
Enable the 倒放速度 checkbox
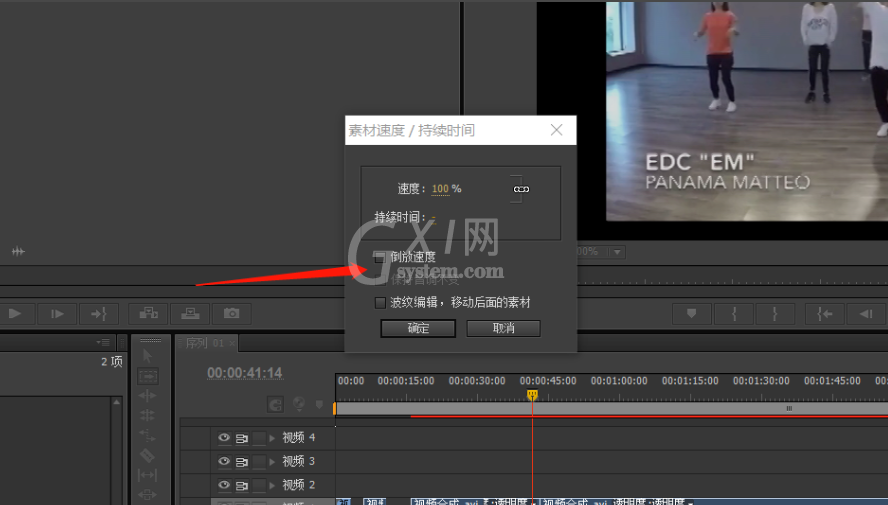pyautogui.click(x=380, y=258)
